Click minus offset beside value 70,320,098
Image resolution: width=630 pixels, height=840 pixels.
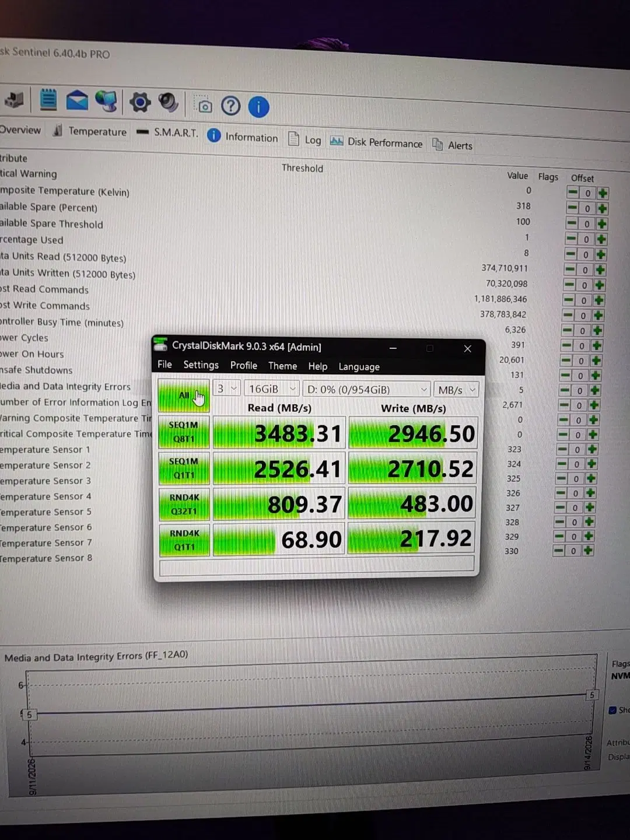tap(569, 285)
